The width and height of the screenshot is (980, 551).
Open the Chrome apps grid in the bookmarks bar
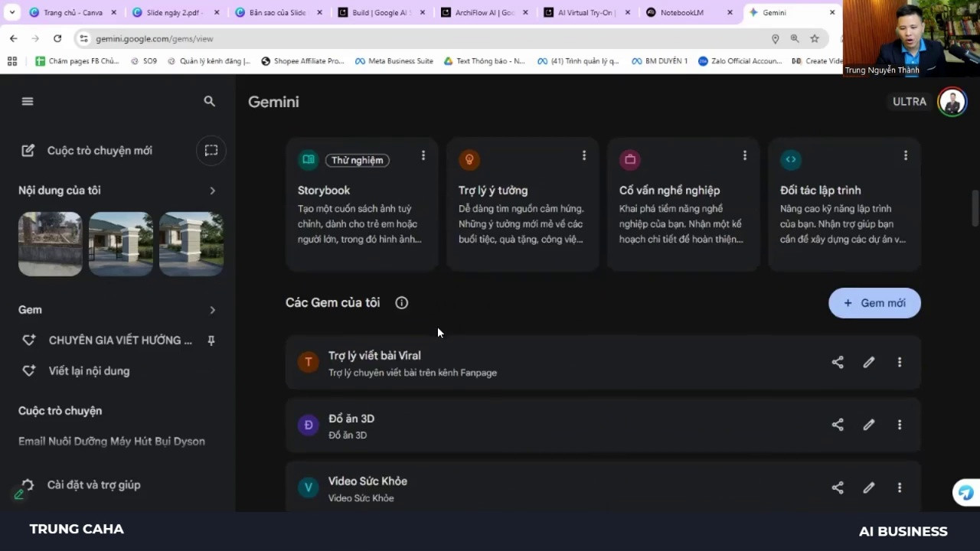12,61
